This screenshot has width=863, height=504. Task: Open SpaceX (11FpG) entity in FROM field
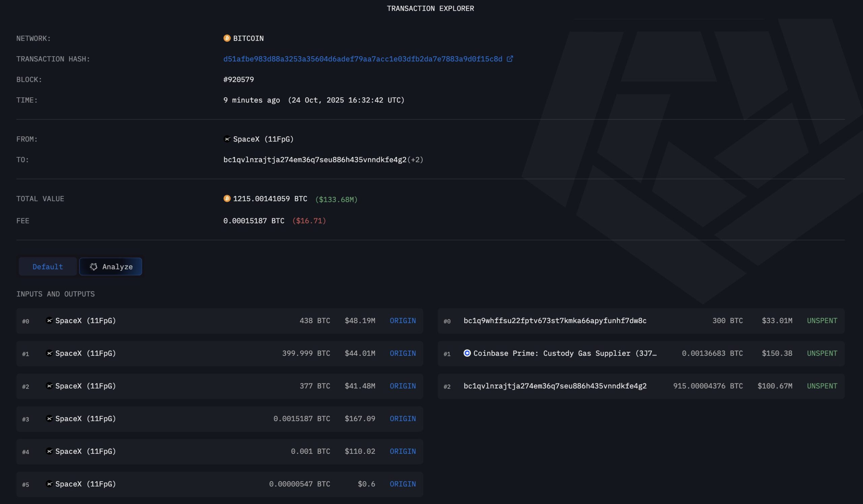click(x=263, y=139)
